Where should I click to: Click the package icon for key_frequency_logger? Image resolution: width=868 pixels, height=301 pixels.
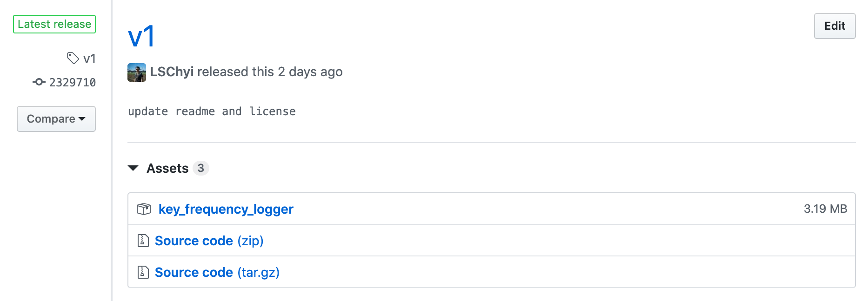(x=144, y=209)
